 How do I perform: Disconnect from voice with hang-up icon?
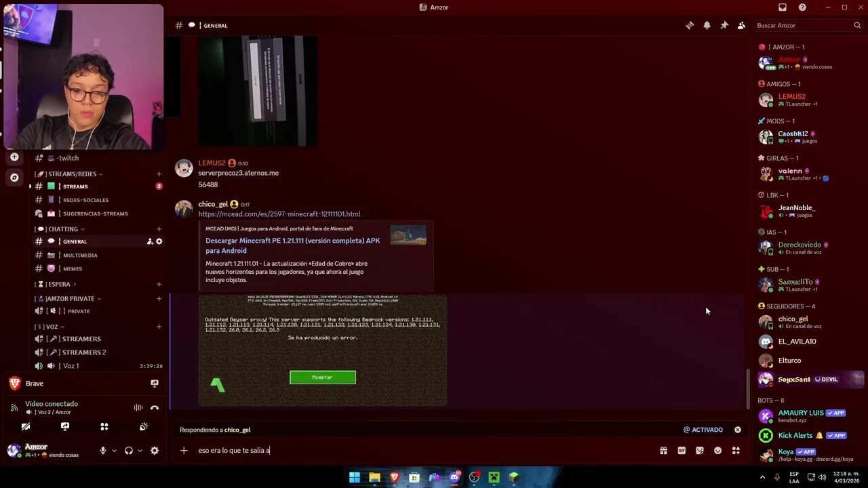coord(155,407)
